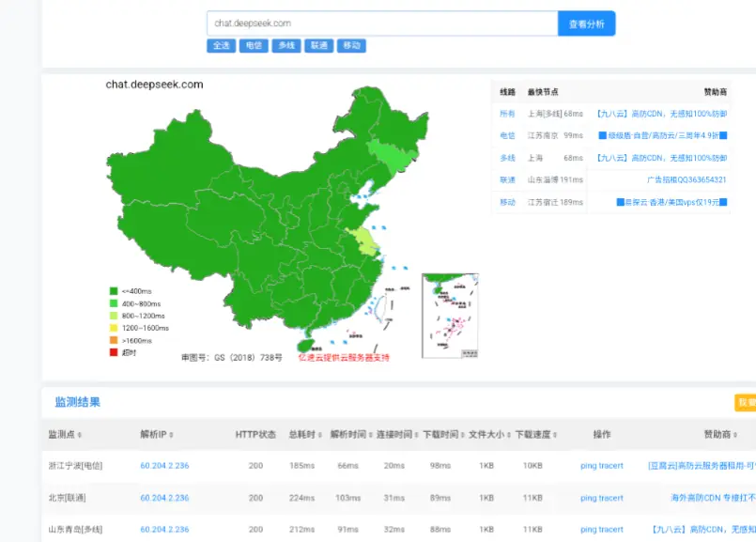
Task: Open 香港/美国vps仅19元 sponsor link
Action: (671, 202)
